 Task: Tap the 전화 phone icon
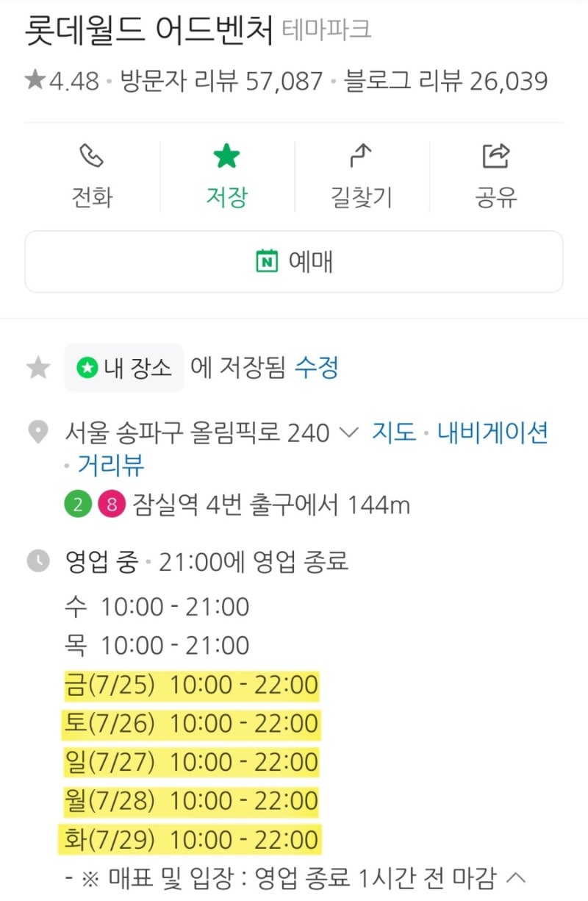(91, 155)
